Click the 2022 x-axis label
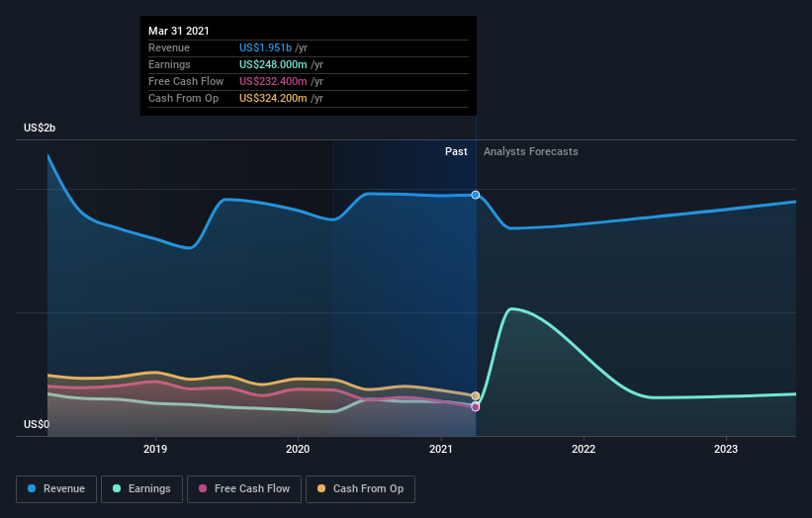This screenshot has width=812, height=518. tap(584, 449)
